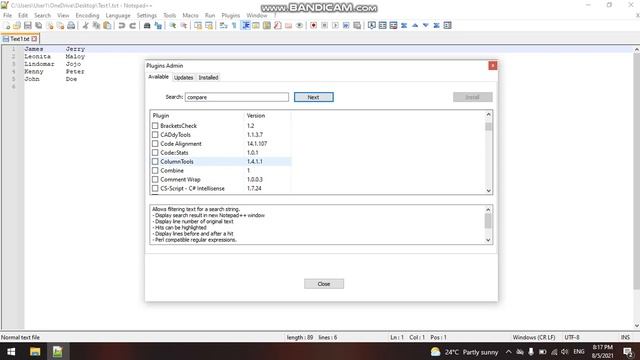
Task: Switch to the Updates tab
Action: click(184, 78)
